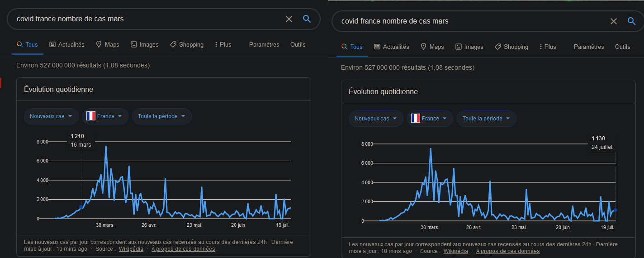Screen dimensions: 644x258
Task: Open Outils in the left window
Action: coord(298,44)
